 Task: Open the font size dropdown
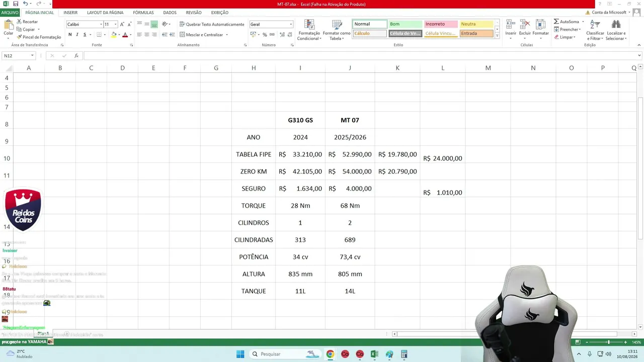click(115, 24)
